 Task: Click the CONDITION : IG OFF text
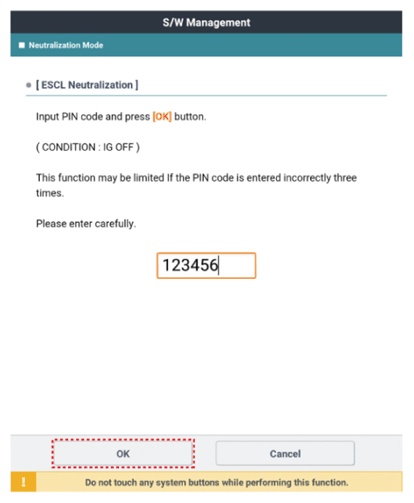(x=88, y=147)
